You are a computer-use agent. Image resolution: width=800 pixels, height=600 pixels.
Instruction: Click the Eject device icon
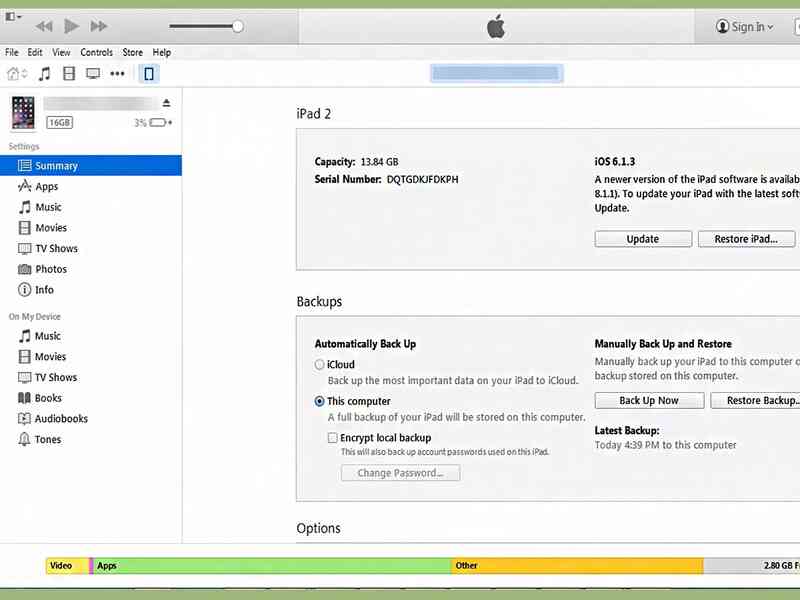point(166,103)
